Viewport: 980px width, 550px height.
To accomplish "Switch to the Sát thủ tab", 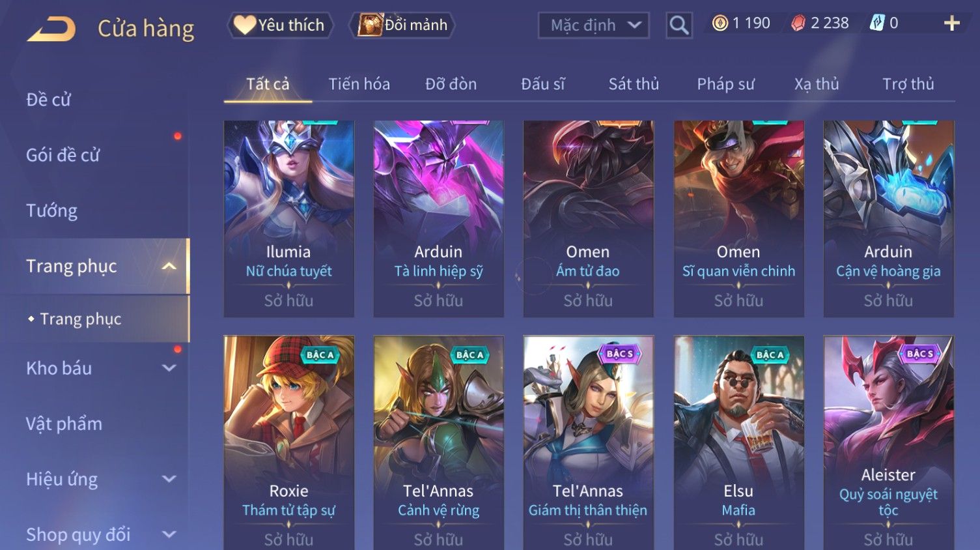I will tap(634, 84).
